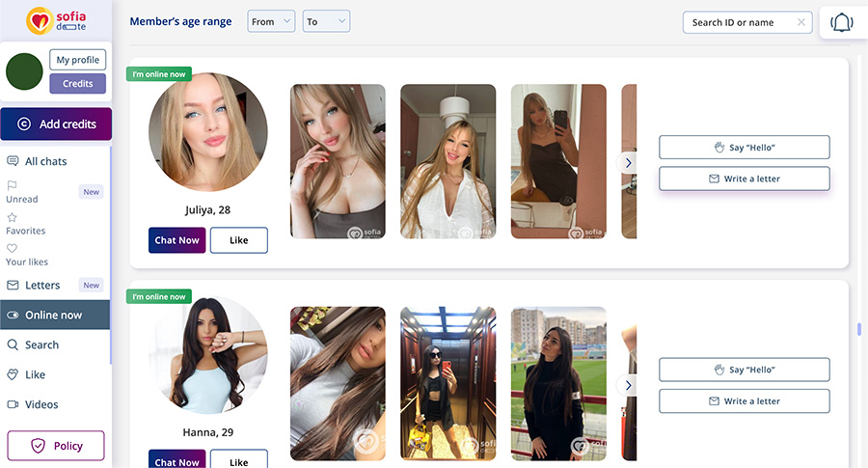Open Unread chats with flag icon
The image size is (868, 468).
click(x=13, y=185)
